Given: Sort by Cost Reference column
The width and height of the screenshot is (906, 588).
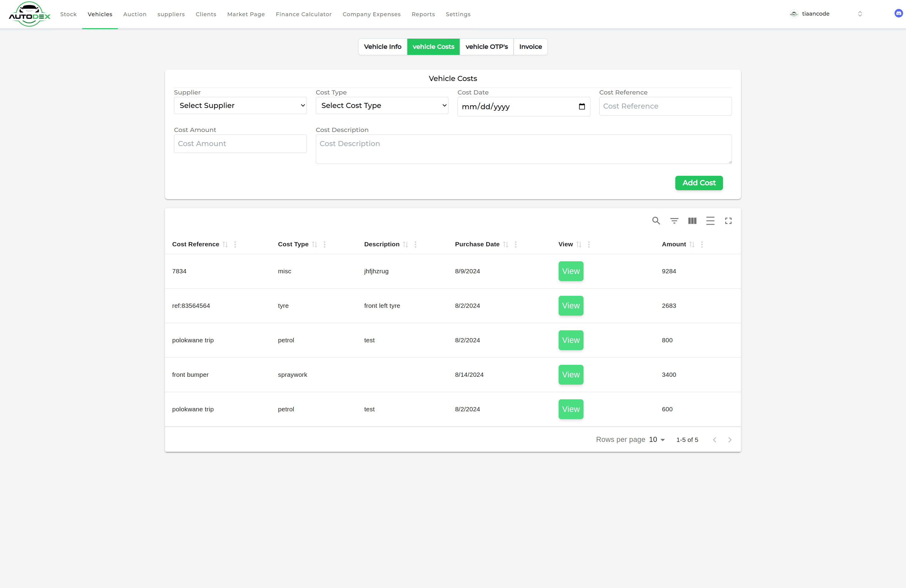Looking at the screenshot, I should coord(225,244).
